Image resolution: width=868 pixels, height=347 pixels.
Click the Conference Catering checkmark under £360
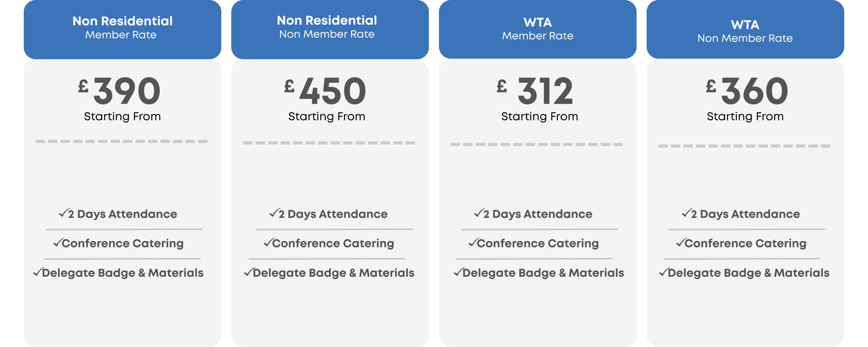[680, 242]
